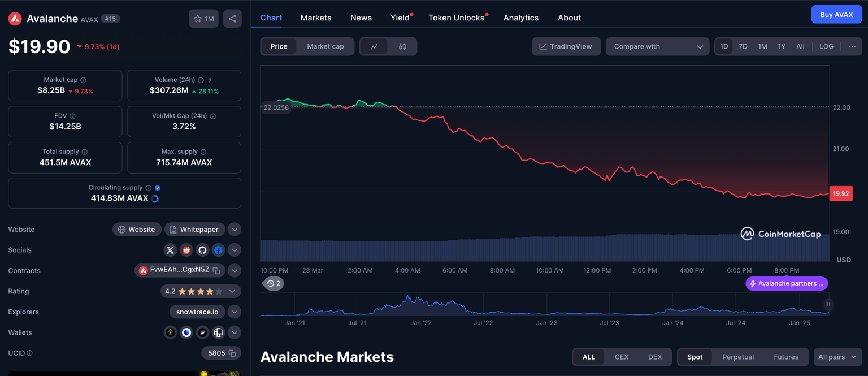Copy the FvwEAh contract address
Image resolution: width=868 pixels, height=376 pixels.
coord(216,270)
